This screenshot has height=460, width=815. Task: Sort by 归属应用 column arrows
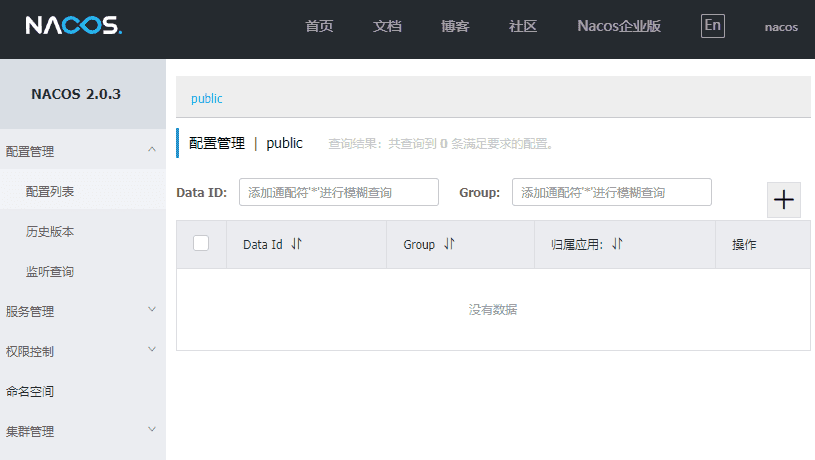click(617, 244)
